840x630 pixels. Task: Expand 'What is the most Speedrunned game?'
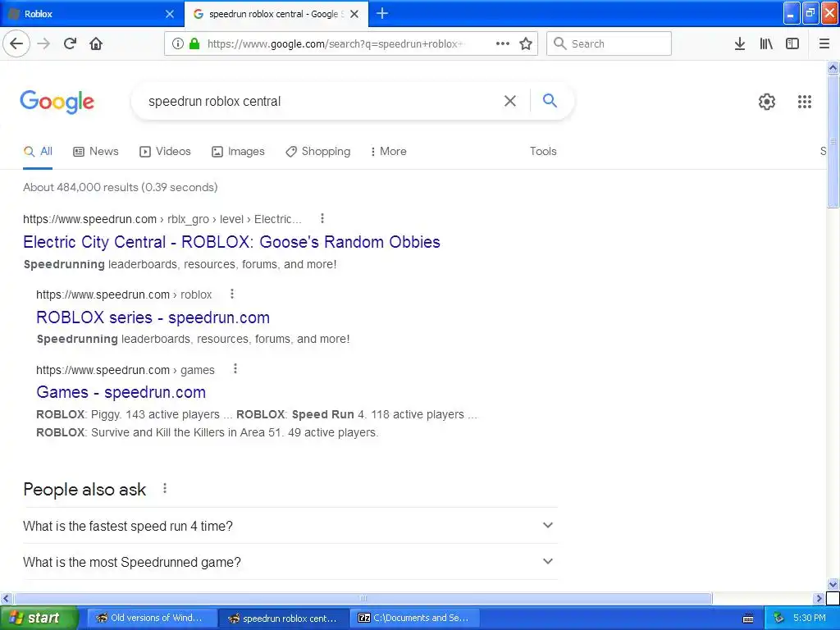pyautogui.click(x=290, y=561)
